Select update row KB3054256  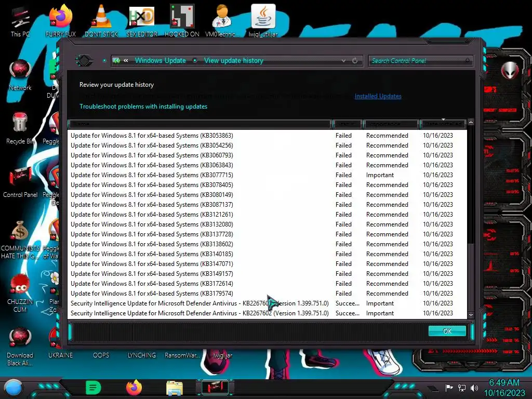[x=267, y=145]
